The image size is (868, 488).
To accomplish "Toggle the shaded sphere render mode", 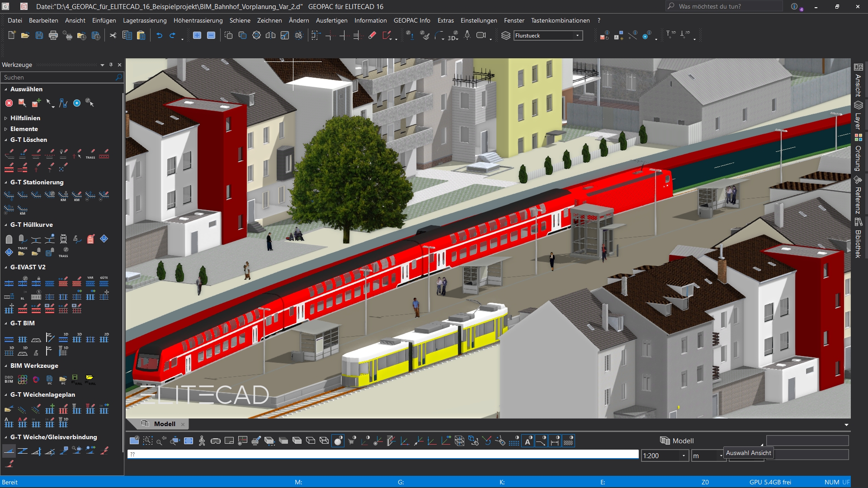I will [338, 441].
